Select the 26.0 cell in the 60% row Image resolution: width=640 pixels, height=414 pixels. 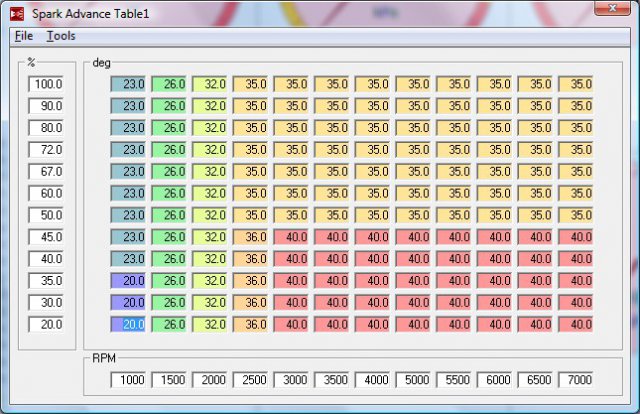tap(169, 193)
